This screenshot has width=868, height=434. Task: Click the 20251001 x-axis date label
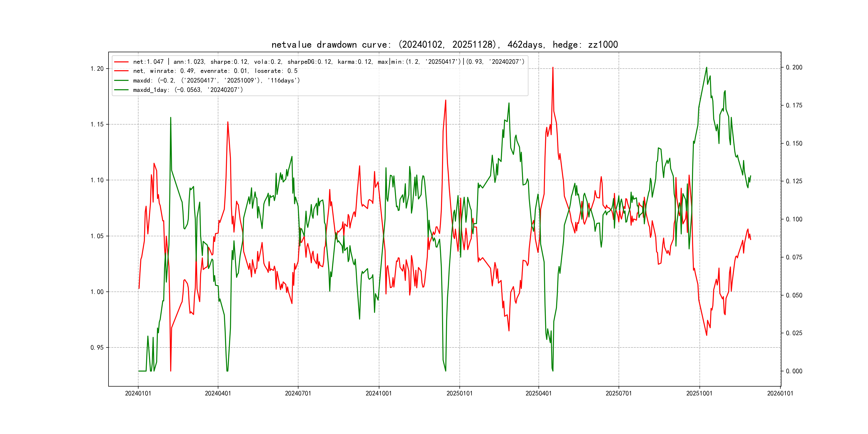tap(699, 393)
